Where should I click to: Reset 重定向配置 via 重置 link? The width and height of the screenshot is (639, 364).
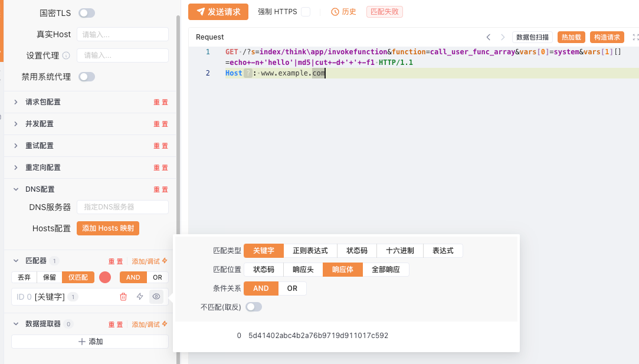tap(160, 168)
